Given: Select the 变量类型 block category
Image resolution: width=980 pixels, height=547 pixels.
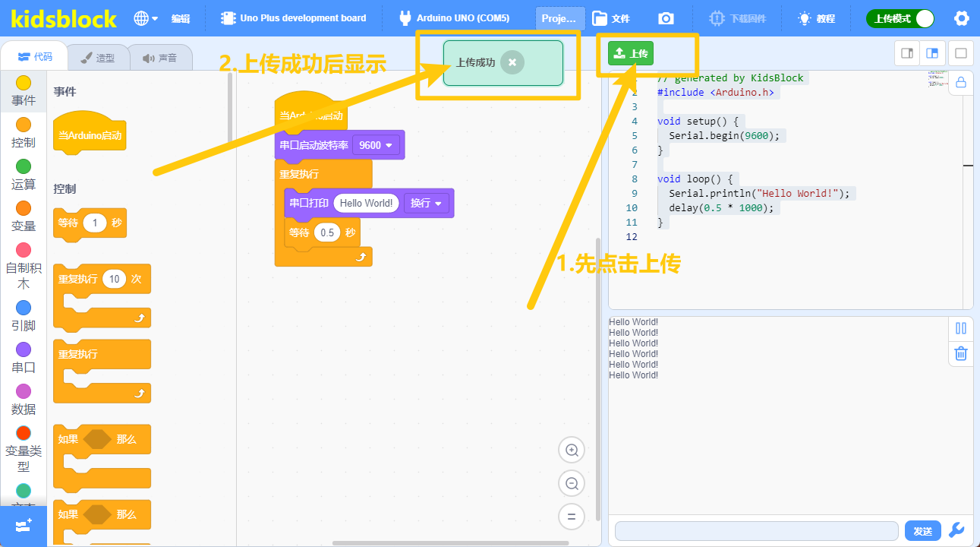Looking at the screenshot, I should pos(24,449).
